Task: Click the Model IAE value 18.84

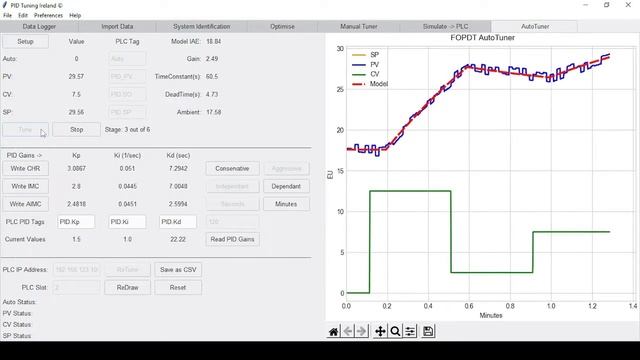Action: click(213, 42)
